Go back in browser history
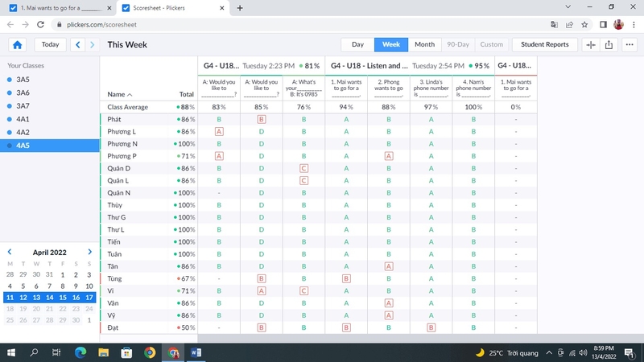644x362 pixels. click(x=10, y=25)
